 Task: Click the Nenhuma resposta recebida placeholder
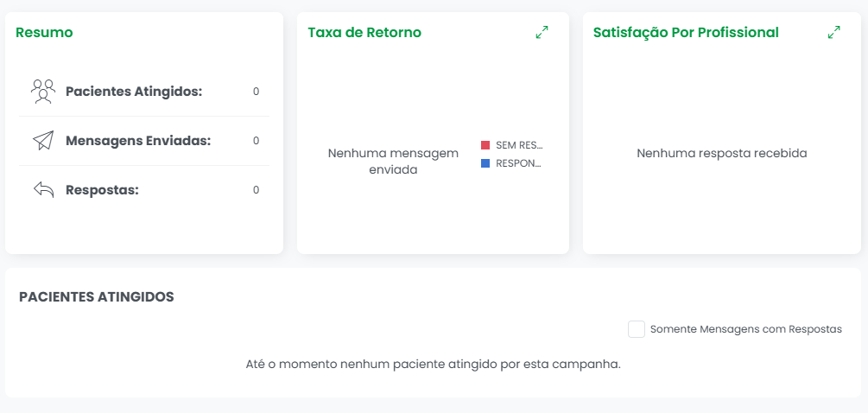pyautogui.click(x=722, y=153)
